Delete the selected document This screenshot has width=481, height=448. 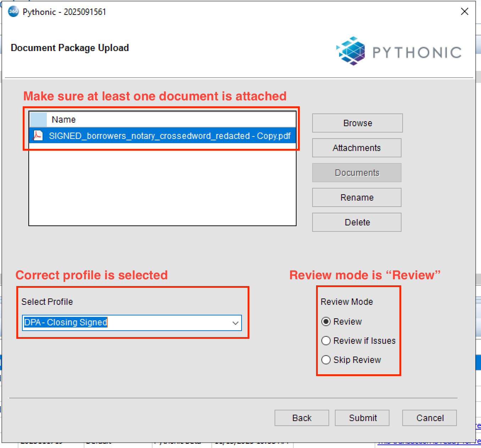coord(357,222)
